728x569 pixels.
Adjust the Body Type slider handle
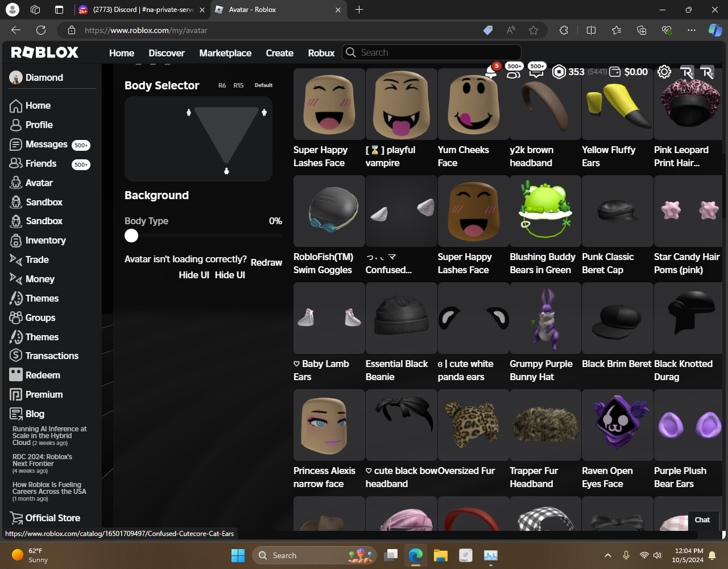coord(131,236)
